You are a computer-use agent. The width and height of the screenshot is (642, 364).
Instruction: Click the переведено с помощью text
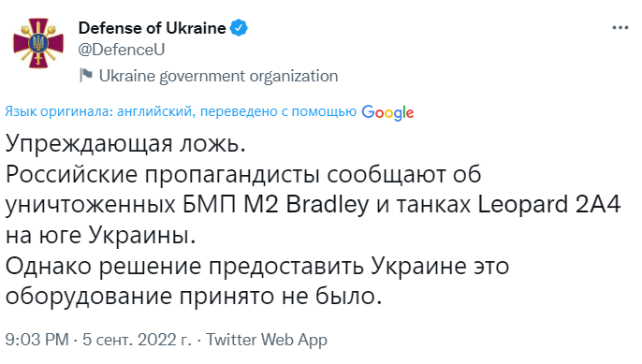tap(278, 111)
